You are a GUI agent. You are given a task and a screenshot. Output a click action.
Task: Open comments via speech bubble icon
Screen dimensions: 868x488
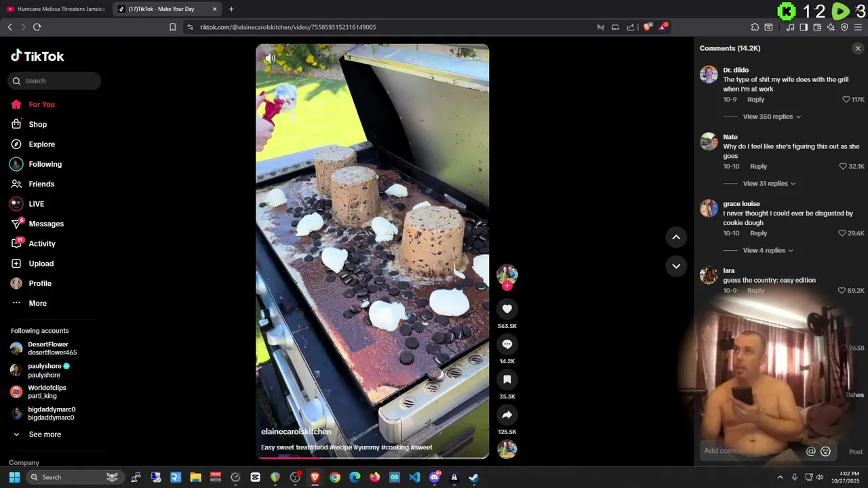(x=507, y=344)
